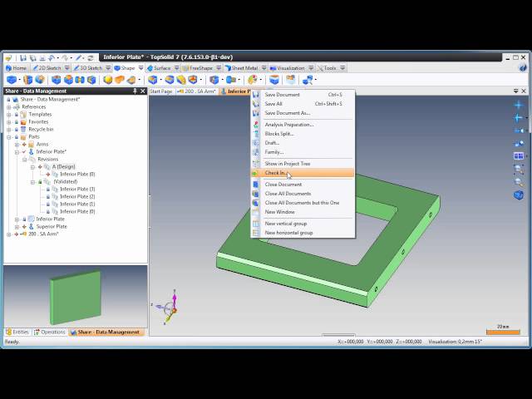532x399 pixels.
Task: Click the Recycle bin icon in the tree
Action: click(23, 130)
